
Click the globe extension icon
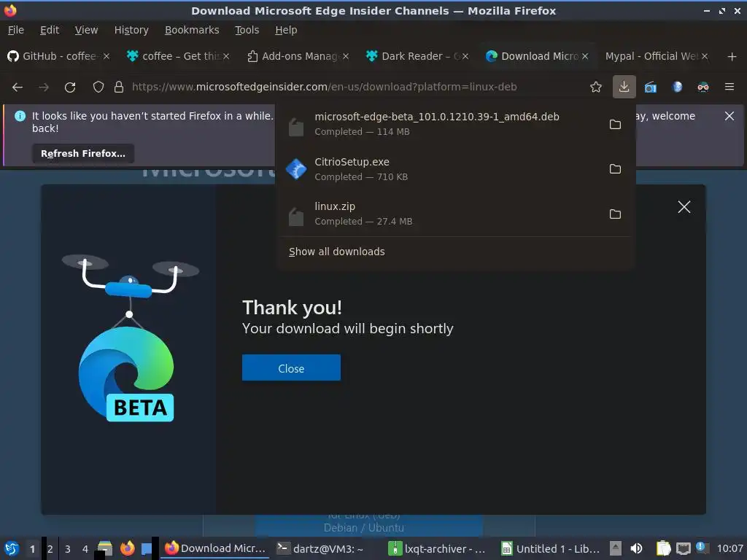tap(677, 87)
